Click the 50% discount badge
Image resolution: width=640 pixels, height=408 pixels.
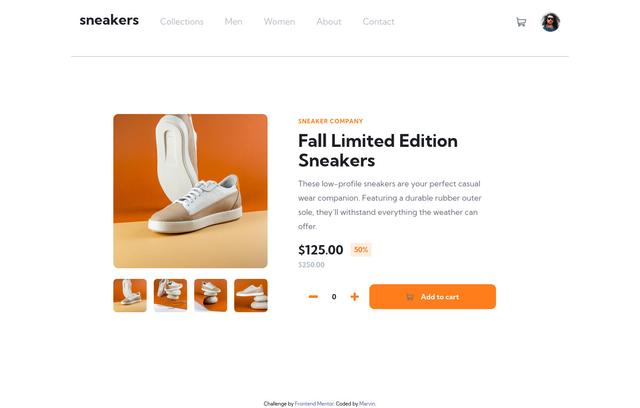(x=361, y=249)
